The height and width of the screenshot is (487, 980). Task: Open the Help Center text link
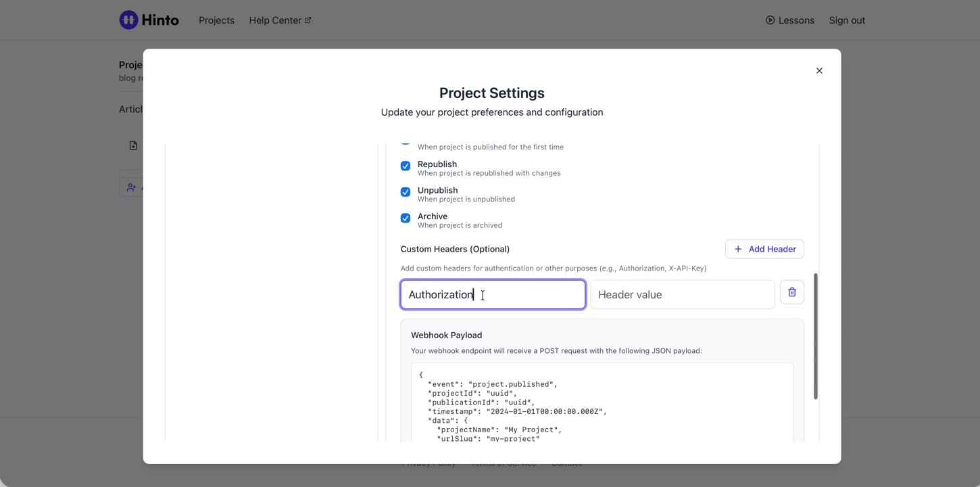click(x=274, y=20)
